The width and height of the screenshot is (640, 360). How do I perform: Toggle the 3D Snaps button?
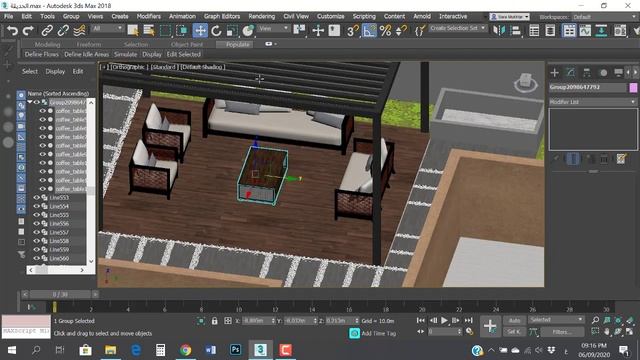point(353,31)
